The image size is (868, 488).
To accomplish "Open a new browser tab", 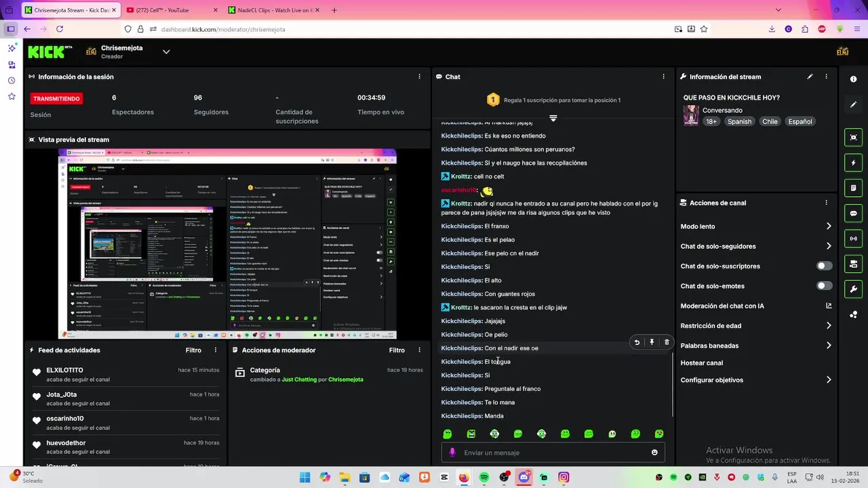I will (334, 10).
